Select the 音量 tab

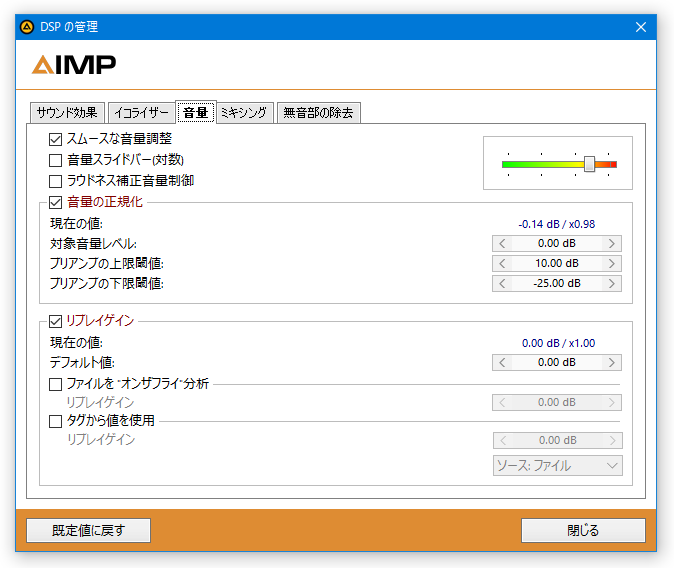click(196, 112)
